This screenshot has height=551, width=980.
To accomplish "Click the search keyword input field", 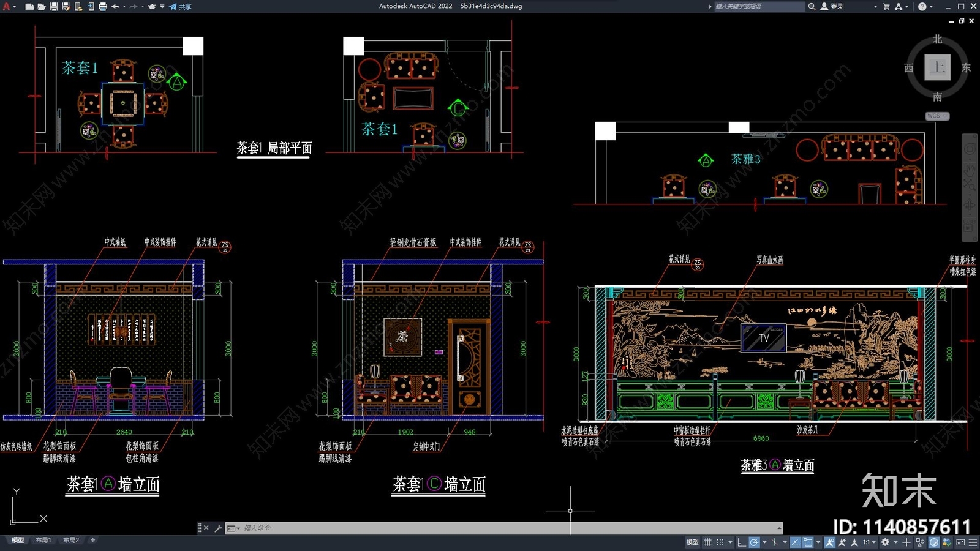I will (x=759, y=6).
